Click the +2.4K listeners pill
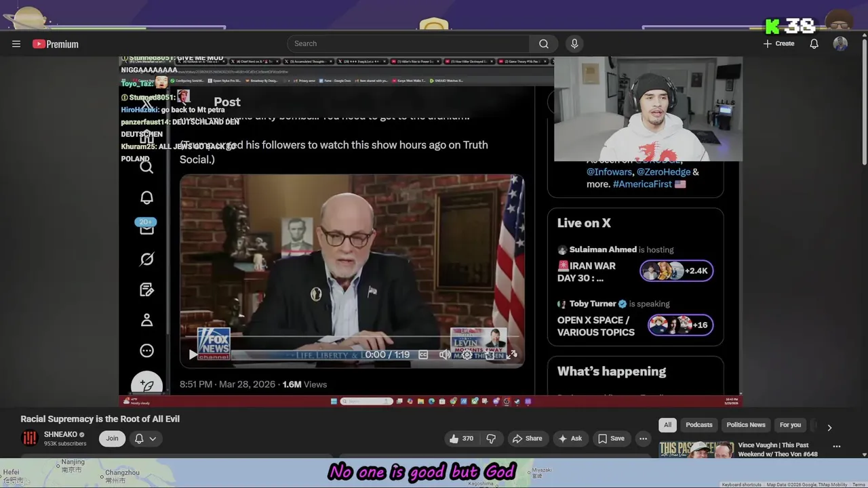Image resolution: width=868 pixels, height=488 pixels. click(677, 271)
